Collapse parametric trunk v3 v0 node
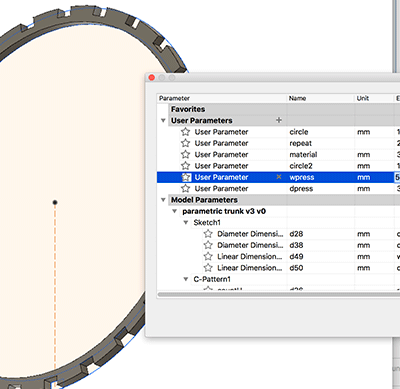 pyautogui.click(x=174, y=211)
